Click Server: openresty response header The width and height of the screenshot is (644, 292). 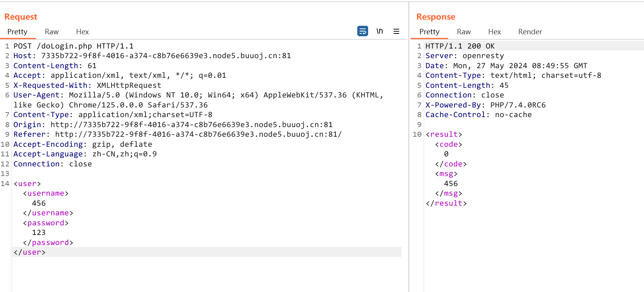click(465, 55)
